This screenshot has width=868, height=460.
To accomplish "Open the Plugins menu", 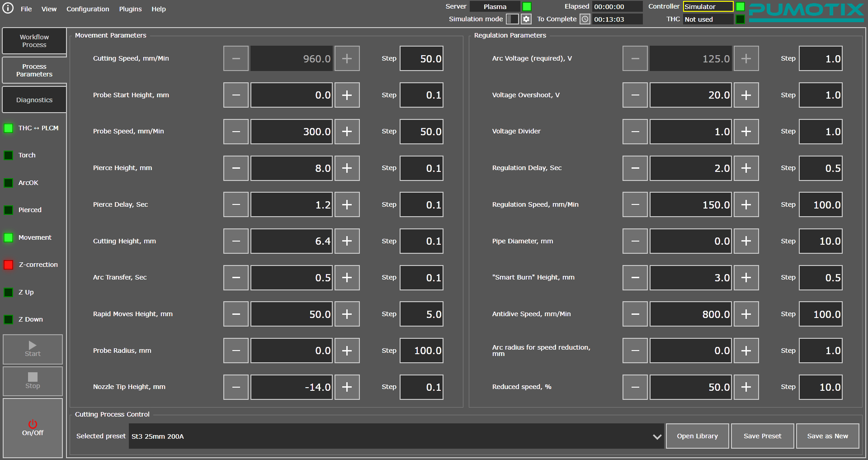I will coord(130,9).
